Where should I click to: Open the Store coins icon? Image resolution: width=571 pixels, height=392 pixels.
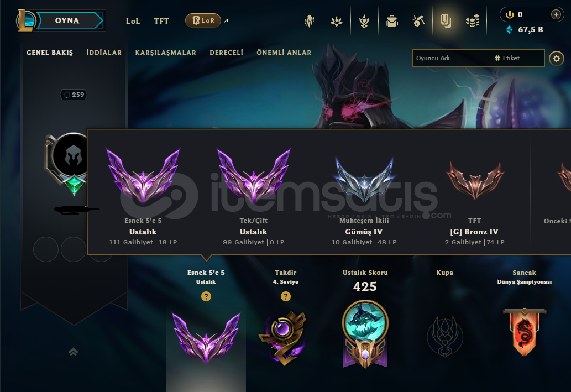[473, 21]
